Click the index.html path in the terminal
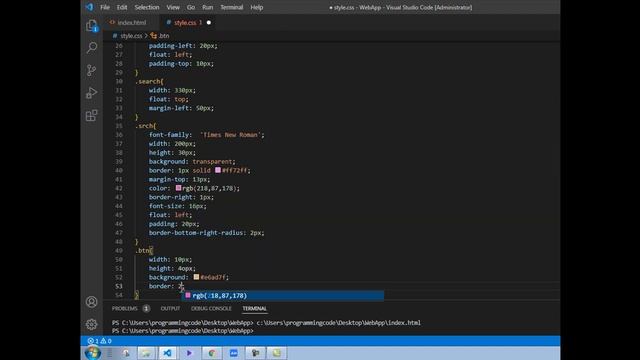Image resolution: width=640 pixels, height=360 pixels. [338, 323]
